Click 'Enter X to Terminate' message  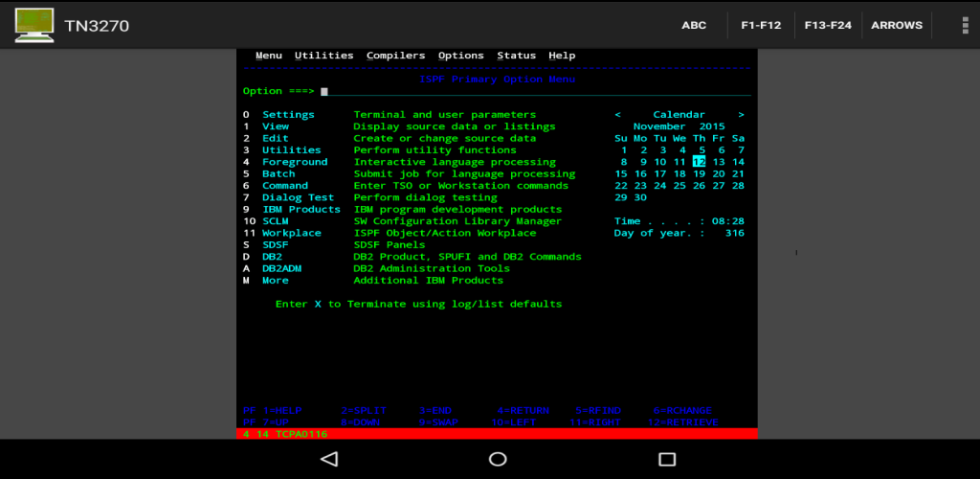click(419, 304)
